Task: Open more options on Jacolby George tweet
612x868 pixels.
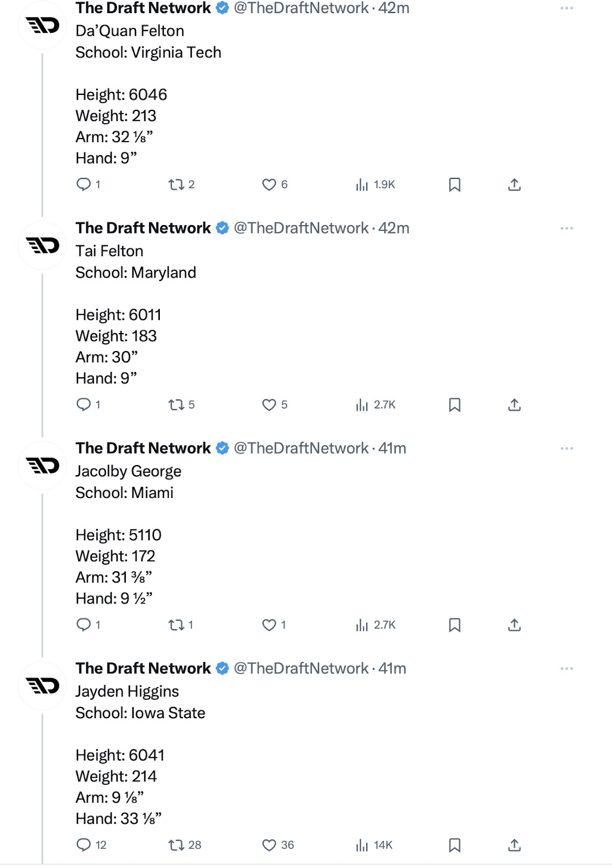Action: (x=566, y=448)
